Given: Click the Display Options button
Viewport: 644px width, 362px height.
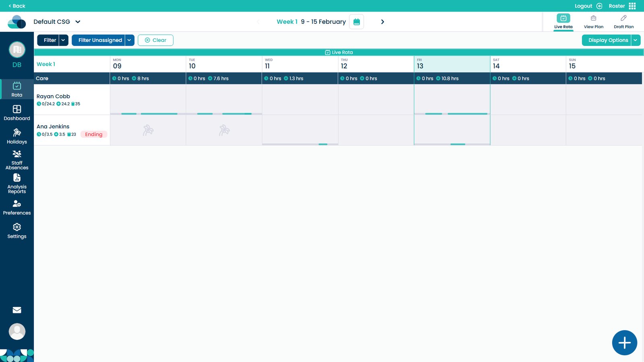Looking at the screenshot, I should coord(607,40).
